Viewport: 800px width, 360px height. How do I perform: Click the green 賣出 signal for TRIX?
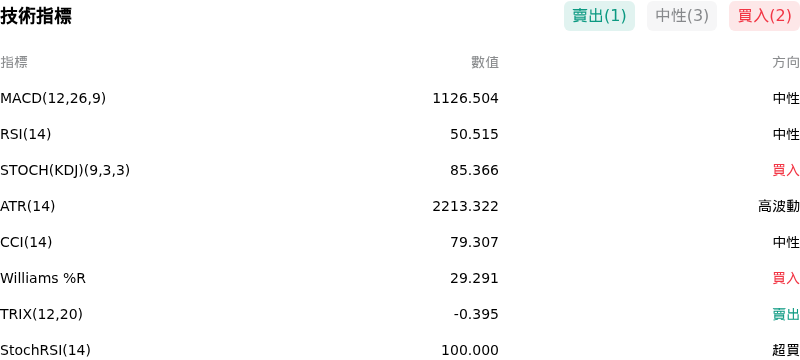click(x=786, y=314)
